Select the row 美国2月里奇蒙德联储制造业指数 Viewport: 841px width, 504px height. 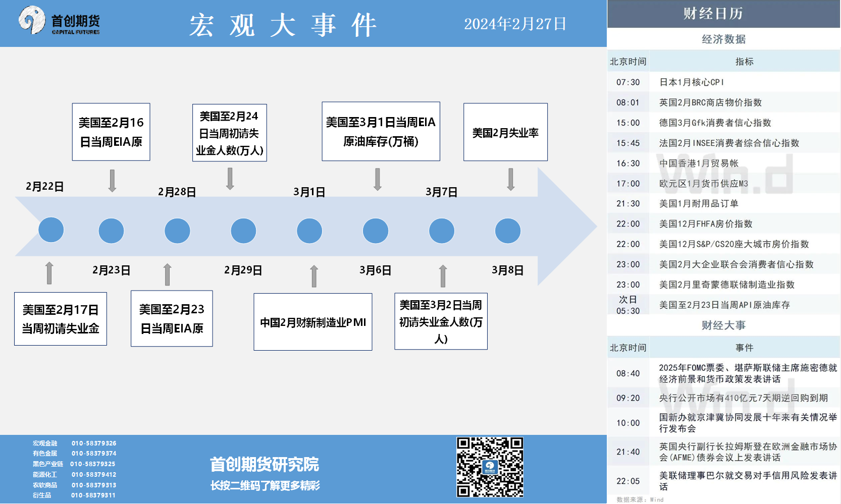point(723,285)
